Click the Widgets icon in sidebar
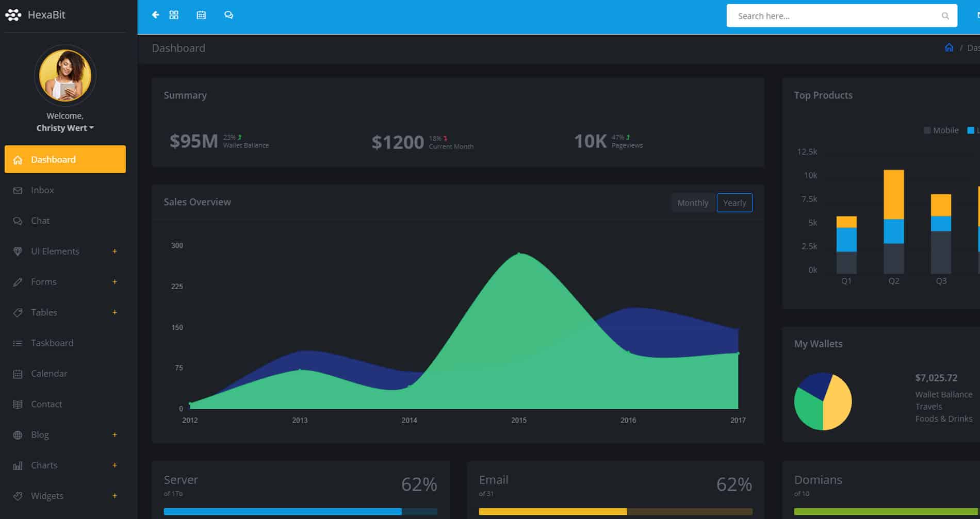Image resolution: width=980 pixels, height=519 pixels. 18,496
